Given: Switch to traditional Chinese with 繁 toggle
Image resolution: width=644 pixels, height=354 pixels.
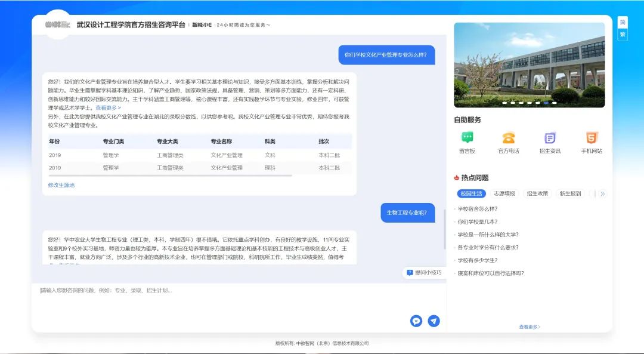Looking at the screenshot, I should tap(623, 34).
